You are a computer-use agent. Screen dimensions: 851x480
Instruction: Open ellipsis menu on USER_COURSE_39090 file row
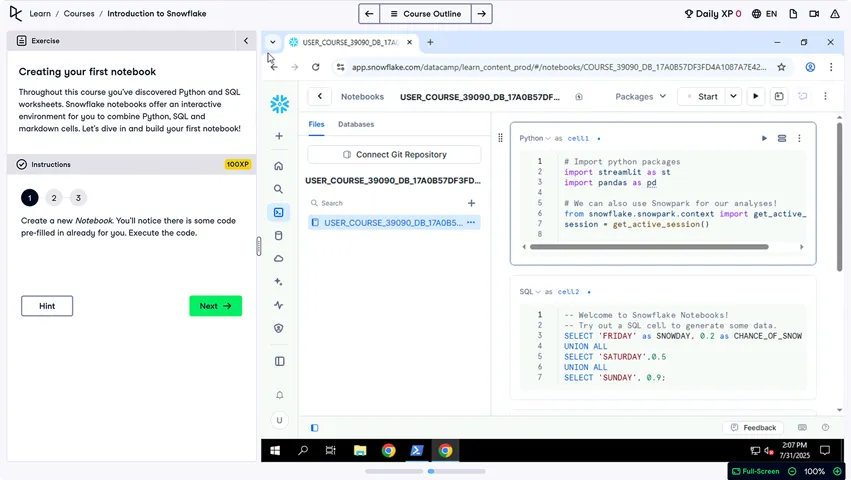[x=471, y=223]
